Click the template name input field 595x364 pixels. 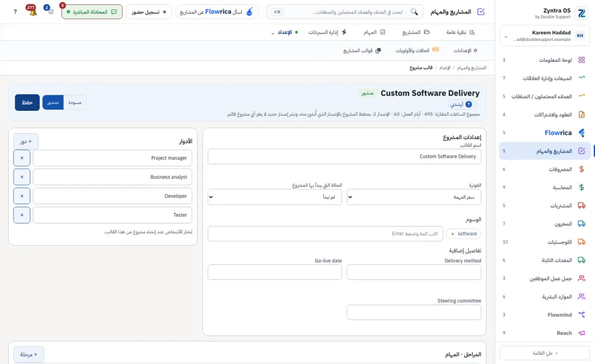[344, 157]
